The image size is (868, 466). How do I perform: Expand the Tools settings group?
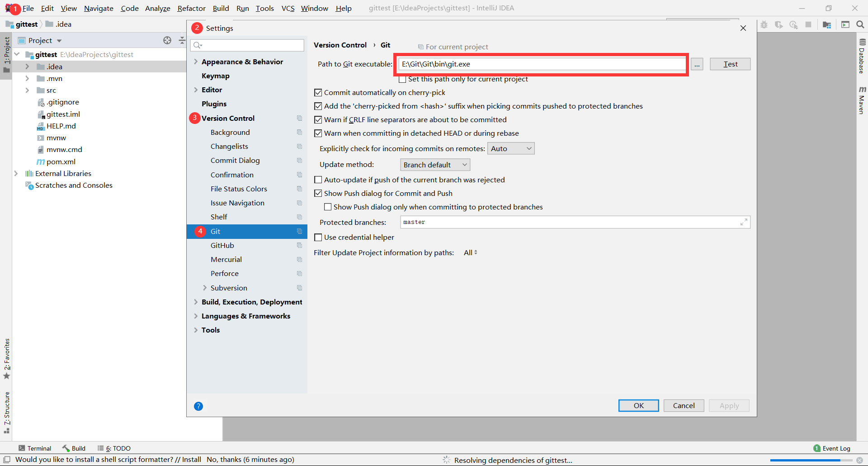click(x=196, y=330)
